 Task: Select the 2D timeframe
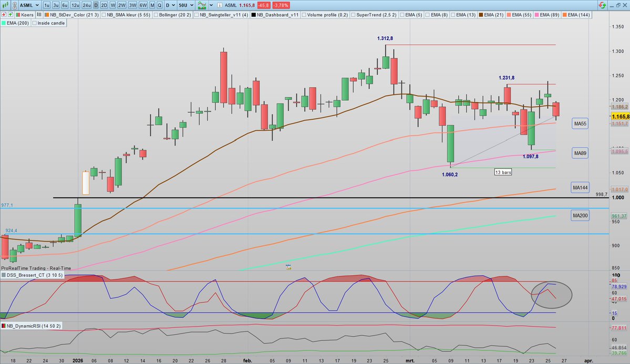point(104,5)
